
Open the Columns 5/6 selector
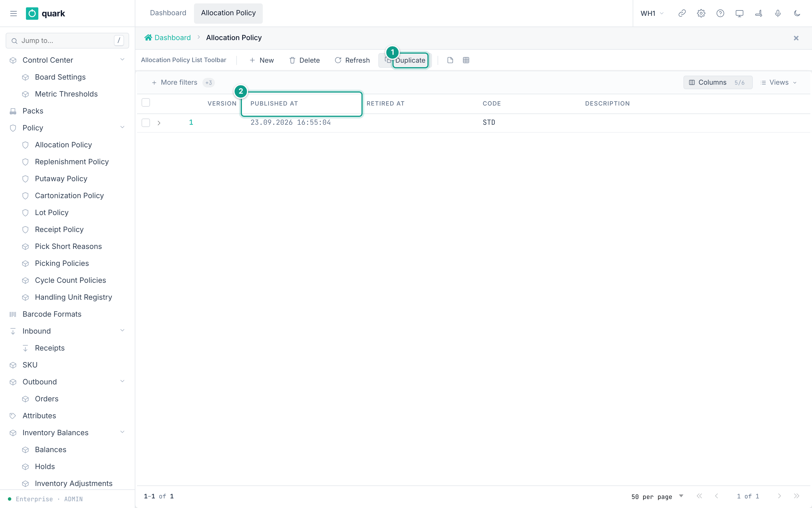click(718, 82)
